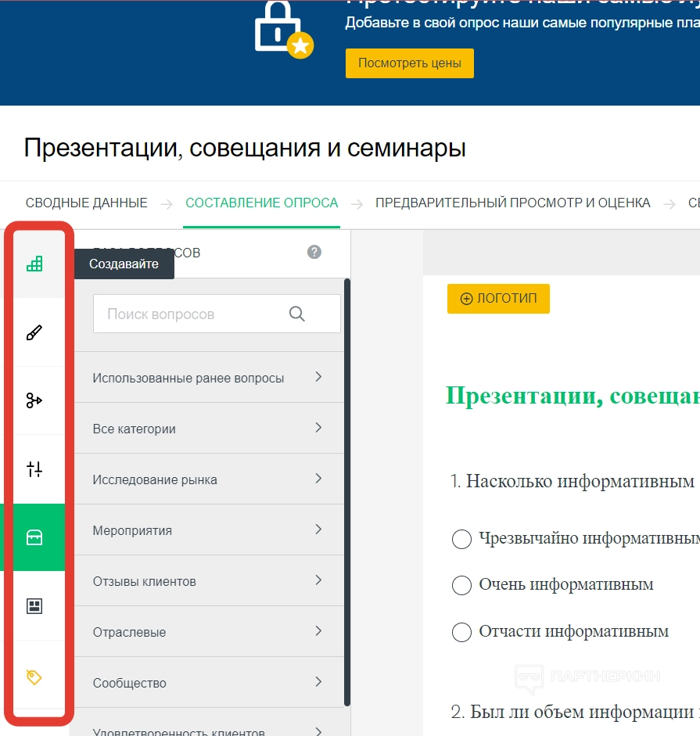Open the 'СВОДНЫЕ ДАННЫЕ' tab
The image size is (700, 736).
86,203
